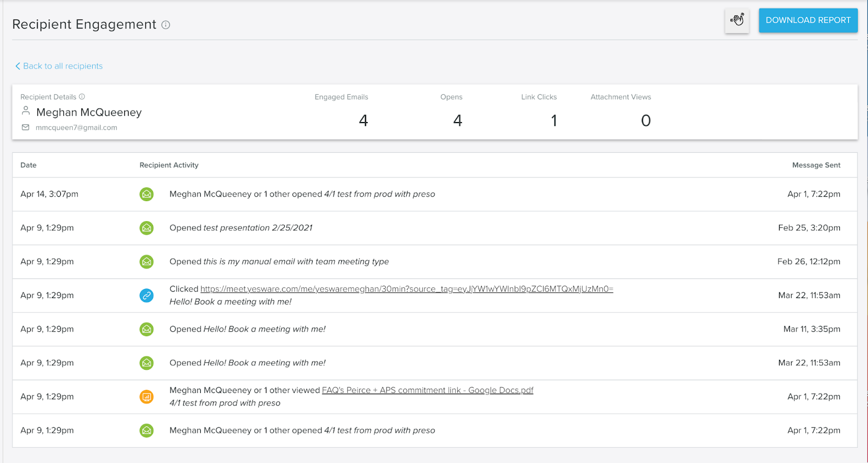Click the recipient email address mmcqueen7@gmail.com
Viewport: 868px width, 463px height.
pos(76,128)
